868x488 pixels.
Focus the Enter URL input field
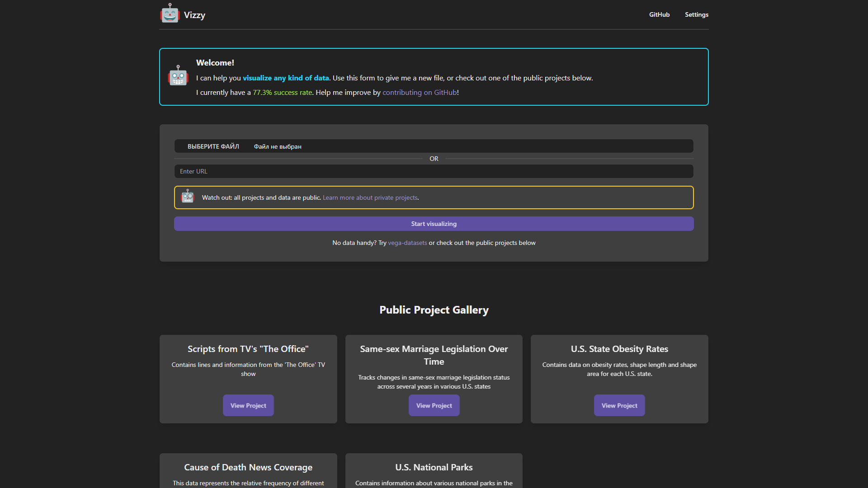coord(434,171)
